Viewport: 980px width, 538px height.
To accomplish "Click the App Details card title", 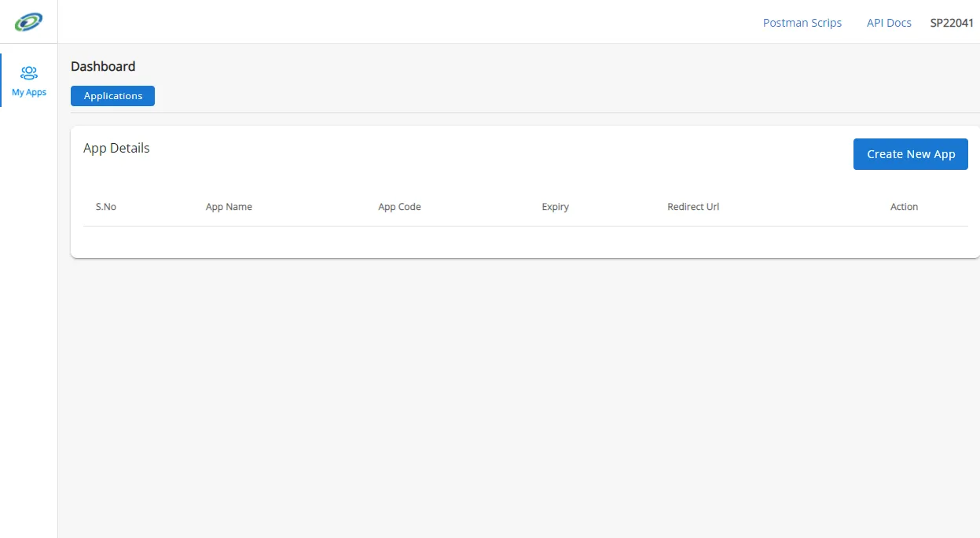I will 116,148.
